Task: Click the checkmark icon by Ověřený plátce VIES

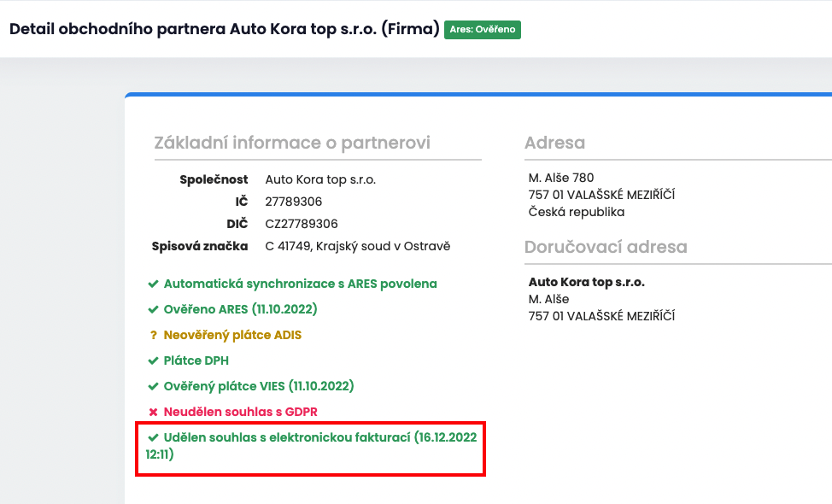Action: click(153, 386)
